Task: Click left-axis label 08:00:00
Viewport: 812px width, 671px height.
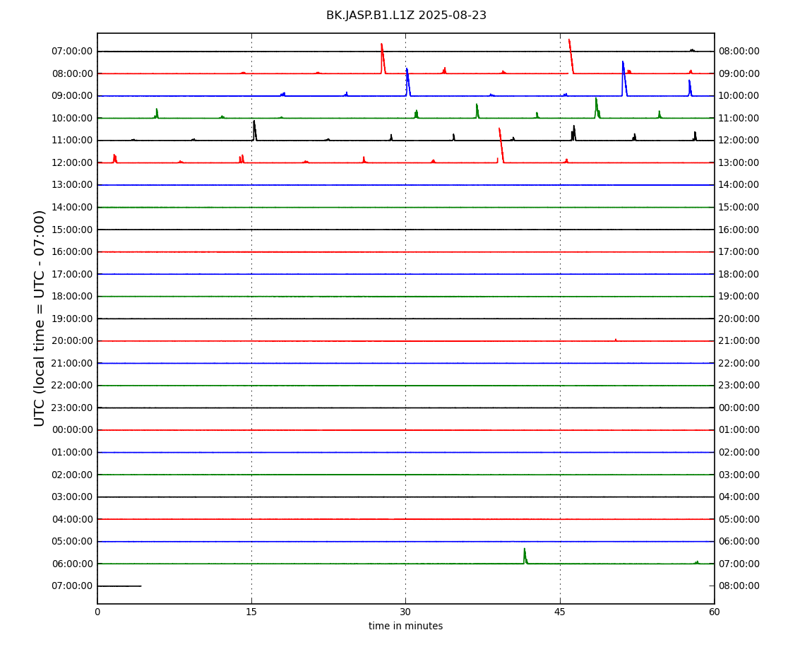Action: 73,73
